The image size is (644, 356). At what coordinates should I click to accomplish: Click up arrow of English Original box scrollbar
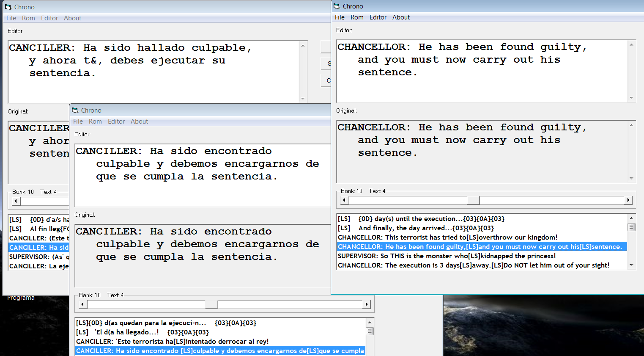pos(631,125)
